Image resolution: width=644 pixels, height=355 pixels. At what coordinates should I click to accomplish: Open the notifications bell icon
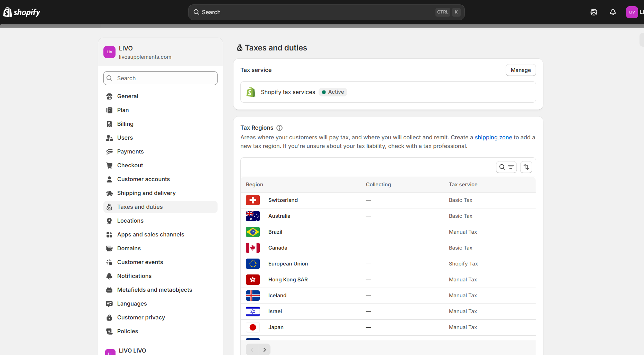click(x=613, y=12)
